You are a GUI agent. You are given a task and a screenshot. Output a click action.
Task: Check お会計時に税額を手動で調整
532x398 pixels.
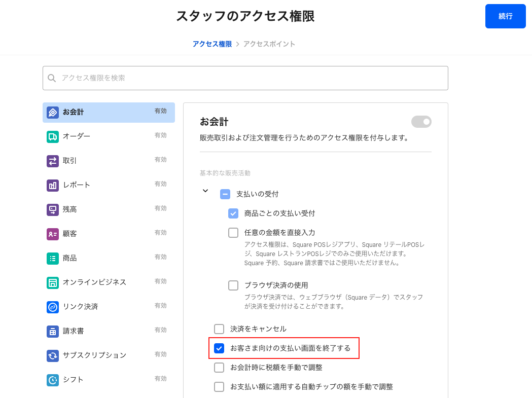point(219,368)
